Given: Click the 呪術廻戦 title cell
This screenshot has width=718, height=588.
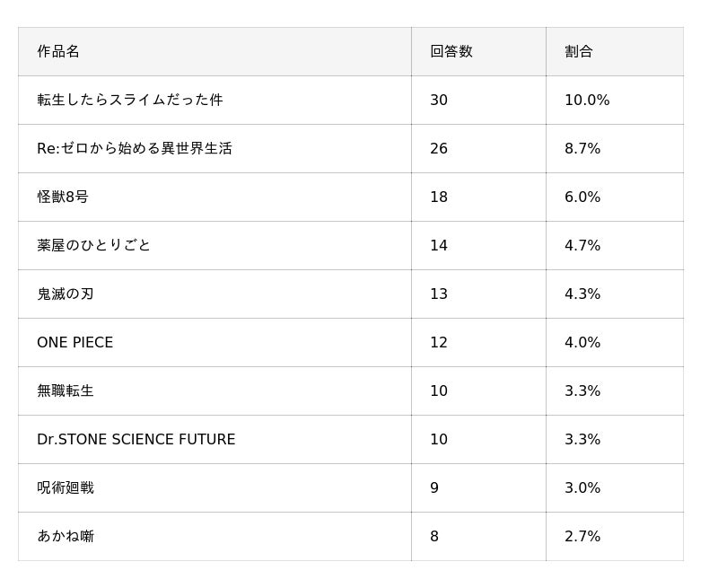Looking at the screenshot, I should point(66,487).
